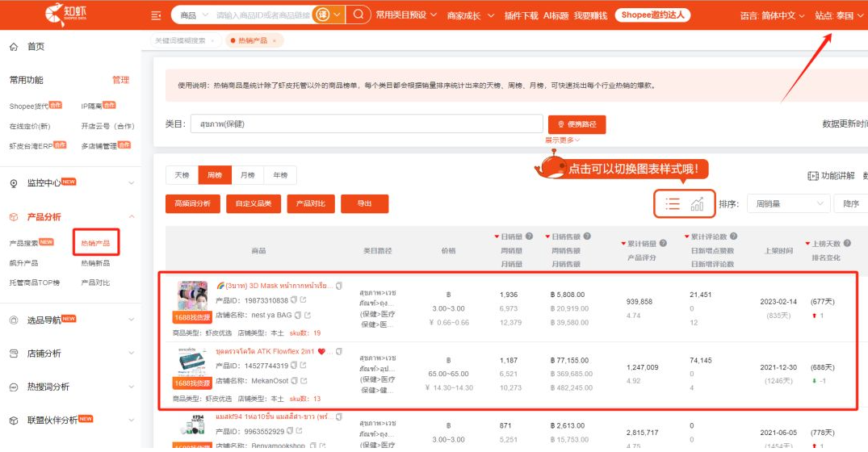Open the 周销量 sort dropdown

coord(788,204)
